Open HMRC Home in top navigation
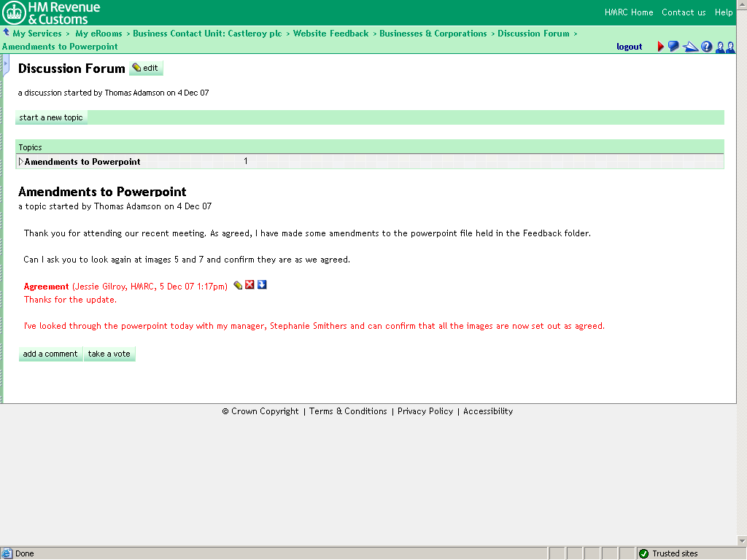 [x=629, y=12]
